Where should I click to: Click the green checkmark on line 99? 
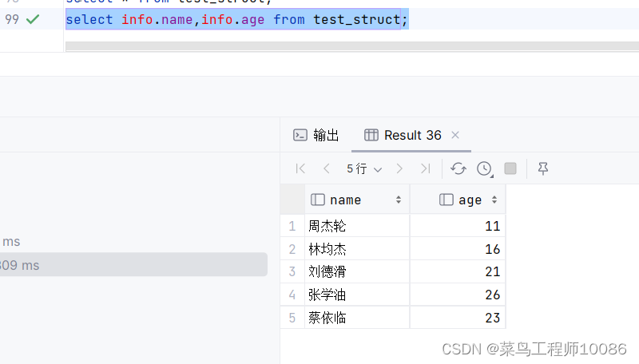pos(33,19)
